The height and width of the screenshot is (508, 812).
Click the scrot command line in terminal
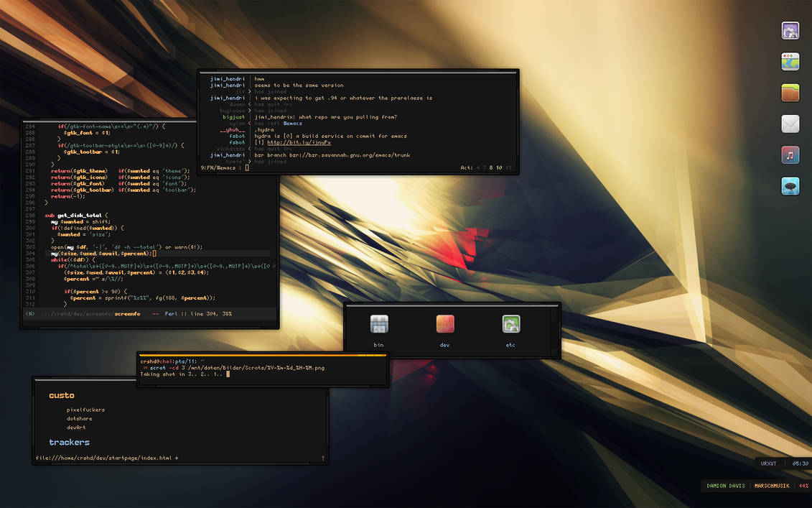coord(233,367)
